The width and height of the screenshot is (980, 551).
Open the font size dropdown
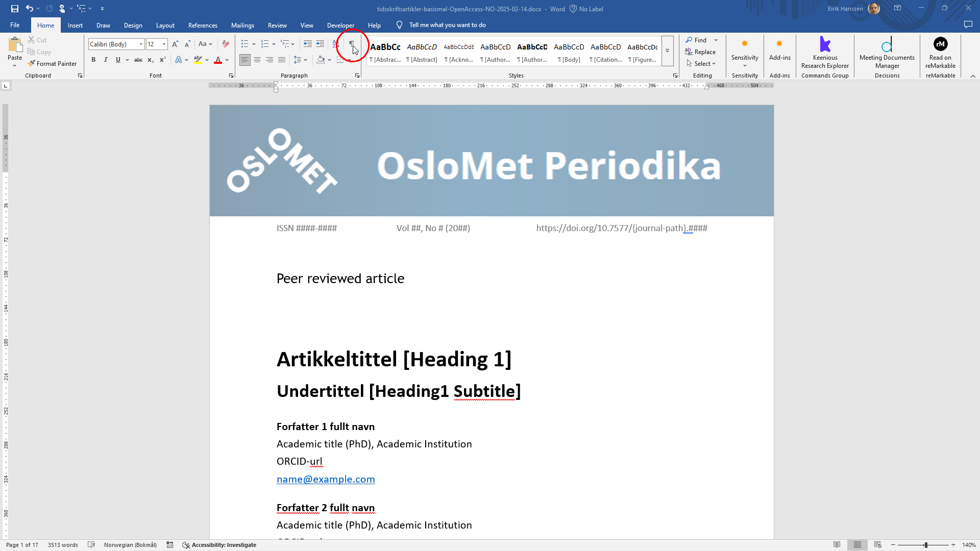(164, 44)
